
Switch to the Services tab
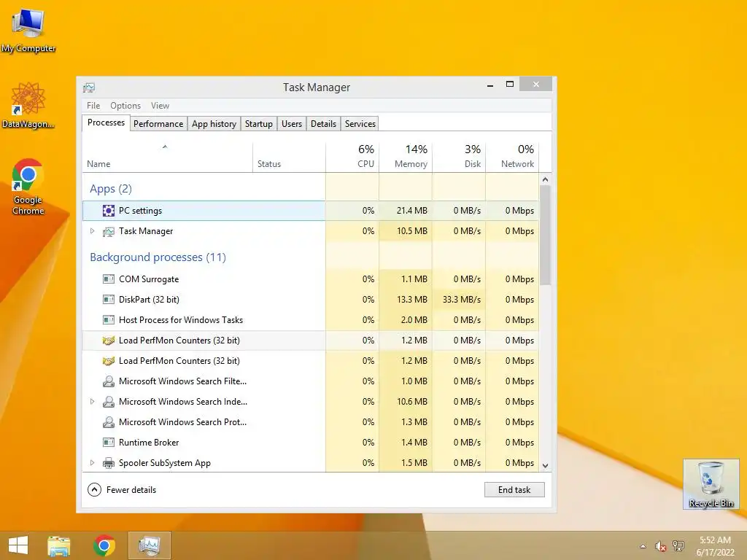[x=360, y=124]
